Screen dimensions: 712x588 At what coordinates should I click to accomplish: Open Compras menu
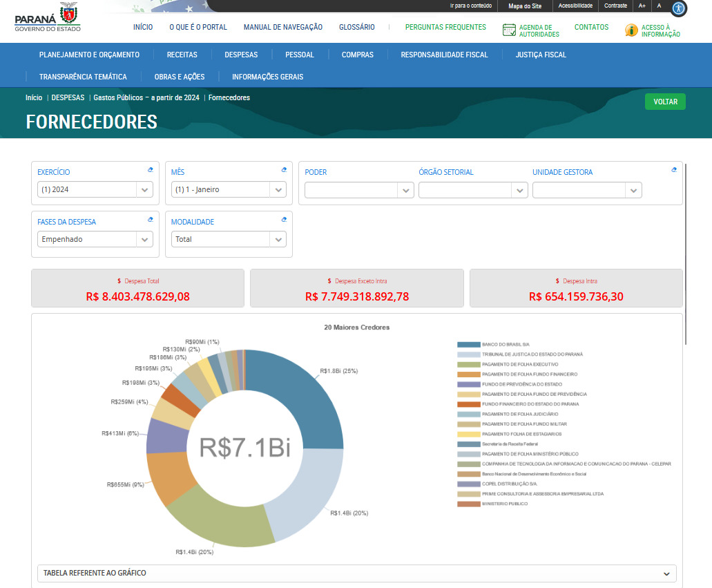pyautogui.click(x=357, y=55)
